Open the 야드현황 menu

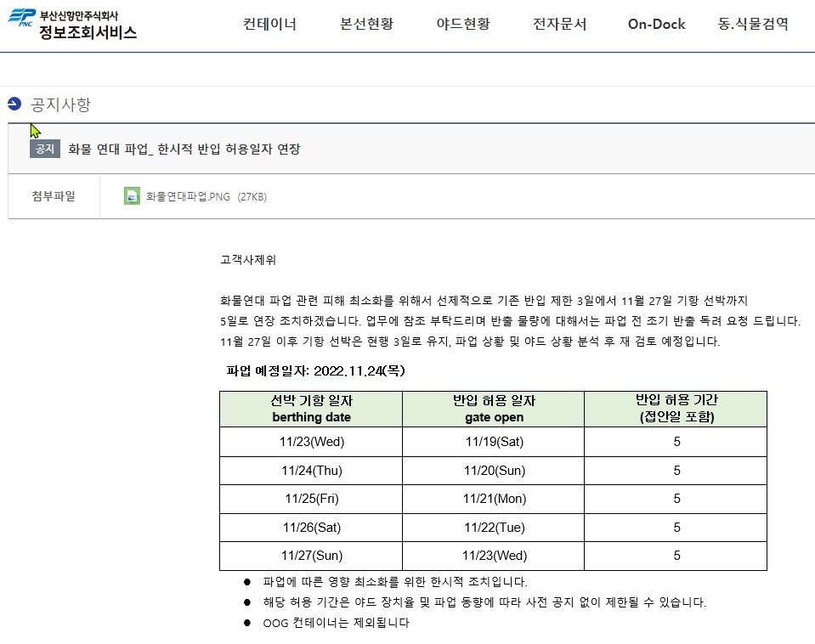point(463,24)
